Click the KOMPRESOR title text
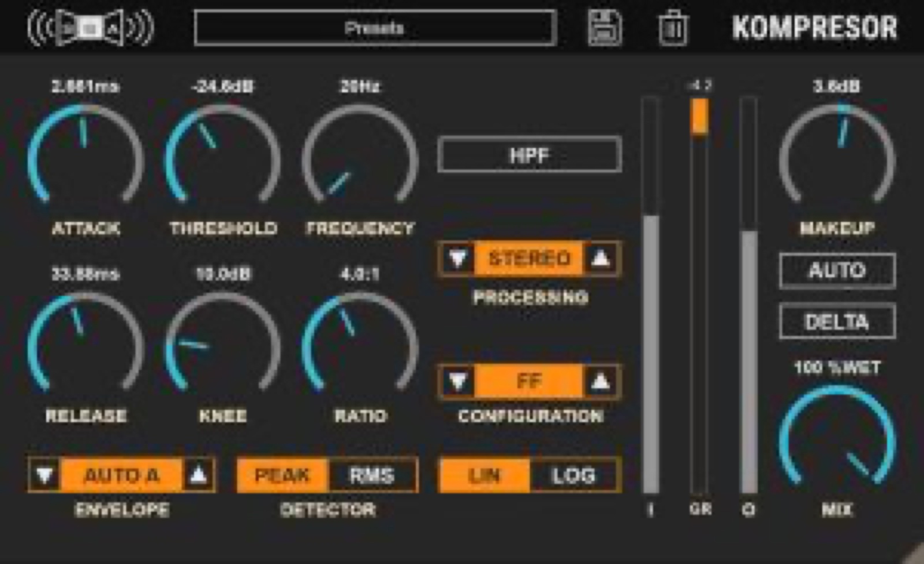 click(815, 27)
